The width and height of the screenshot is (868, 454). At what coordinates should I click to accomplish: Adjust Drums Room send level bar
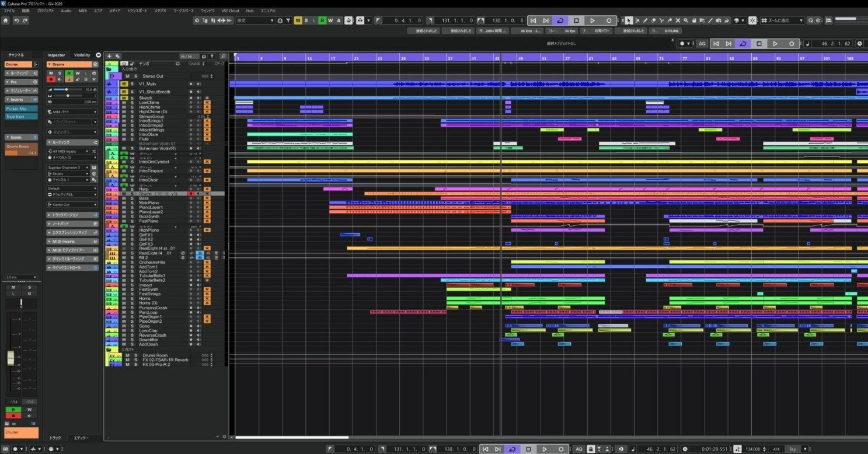[x=22, y=153]
